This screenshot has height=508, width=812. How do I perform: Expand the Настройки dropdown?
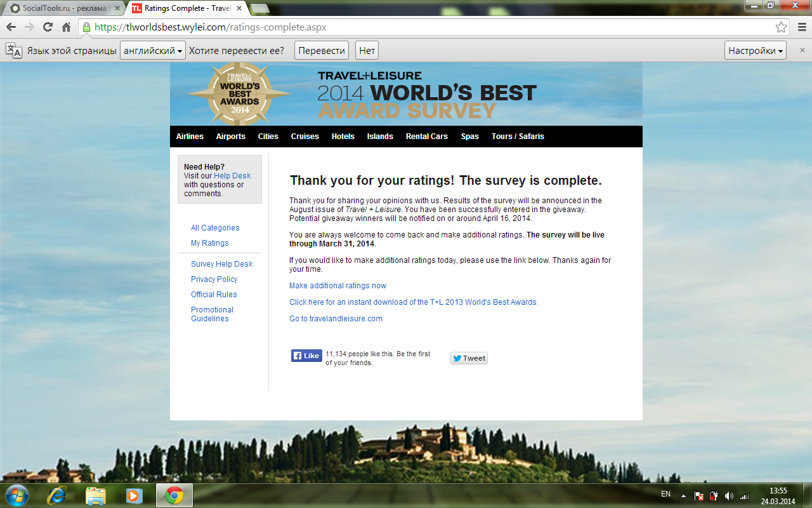click(756, 51)
